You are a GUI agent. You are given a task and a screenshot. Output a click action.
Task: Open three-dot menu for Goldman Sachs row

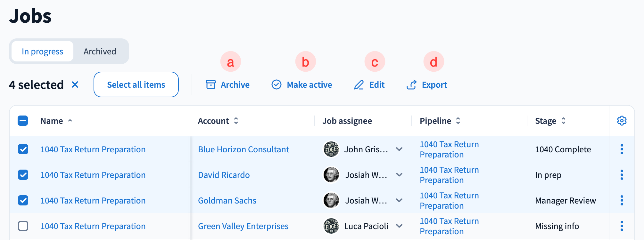(622, 200)
